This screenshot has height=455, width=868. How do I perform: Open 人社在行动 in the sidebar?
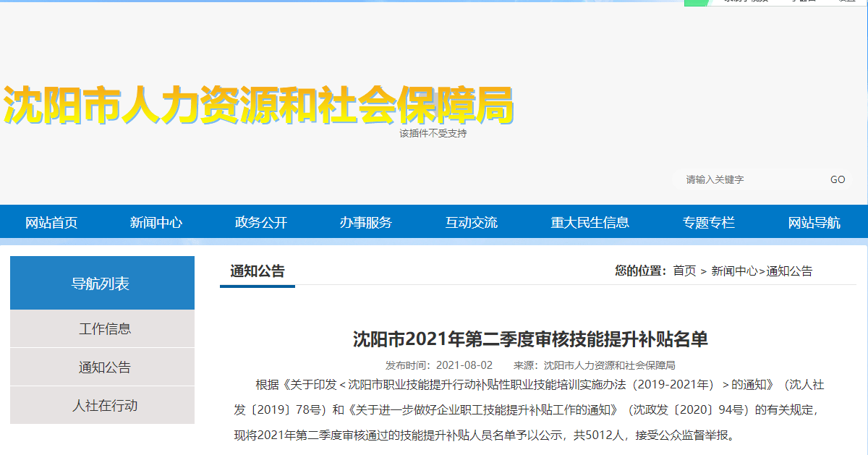point(105,406)
